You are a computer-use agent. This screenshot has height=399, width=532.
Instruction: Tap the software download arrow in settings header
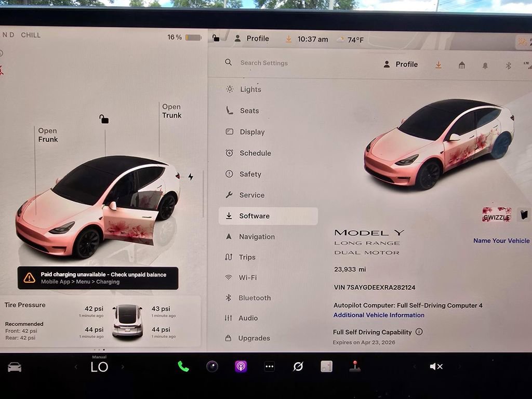438,65
